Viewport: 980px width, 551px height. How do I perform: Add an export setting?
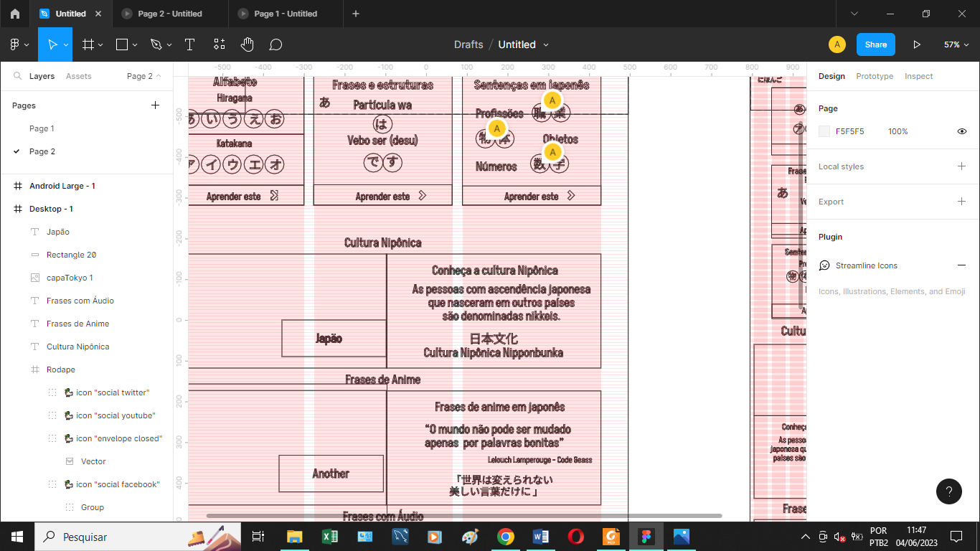click(961, 202)
